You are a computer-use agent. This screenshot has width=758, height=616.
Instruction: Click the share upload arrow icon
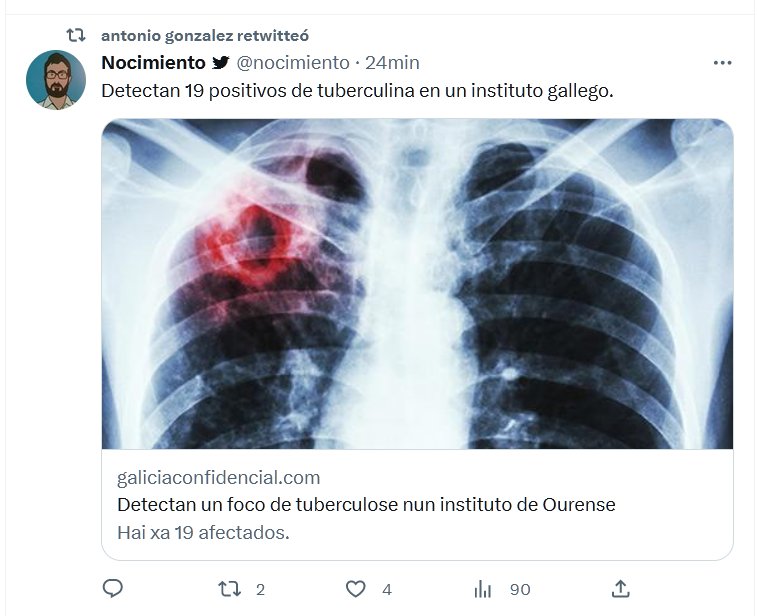(x=620, y=589)
